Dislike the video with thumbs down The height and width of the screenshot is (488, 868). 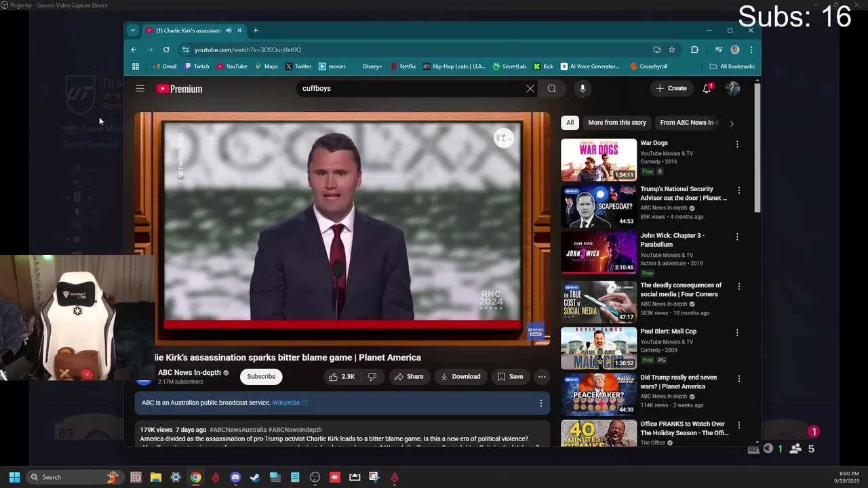(x=372, y=377)
